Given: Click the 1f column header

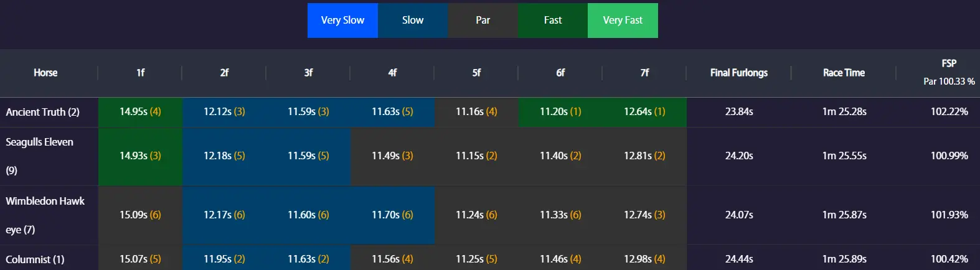Looking at the screenshot, I should (140, 73).
